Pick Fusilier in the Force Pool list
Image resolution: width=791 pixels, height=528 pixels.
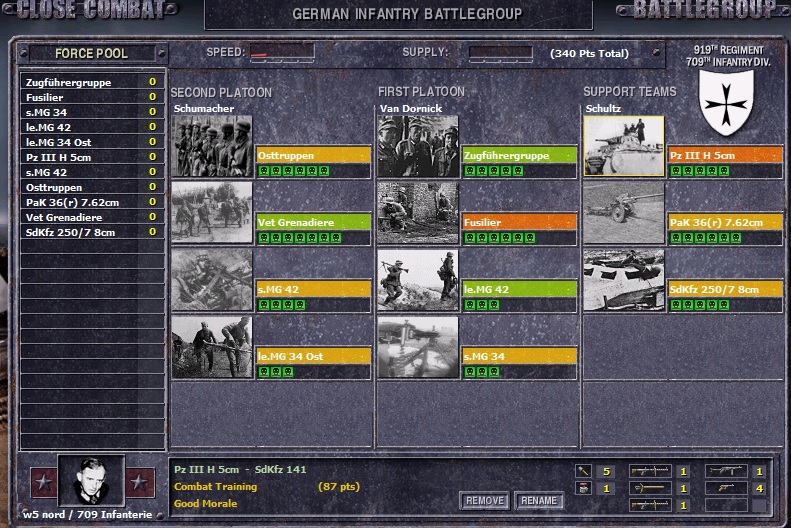tap(92, 97)
